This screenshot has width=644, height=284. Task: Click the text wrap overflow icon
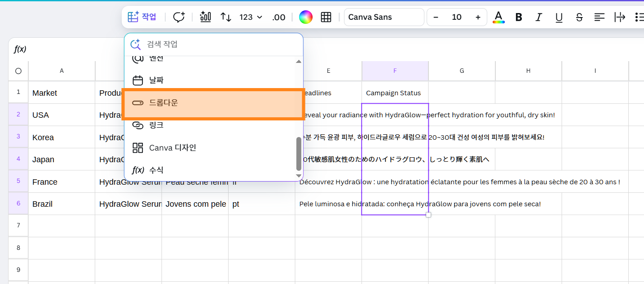point(620,17)
